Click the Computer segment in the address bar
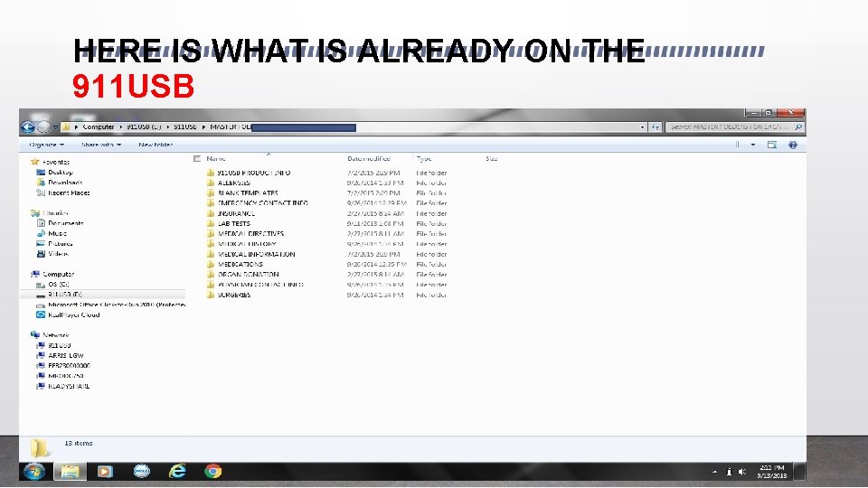 point(98,127)
